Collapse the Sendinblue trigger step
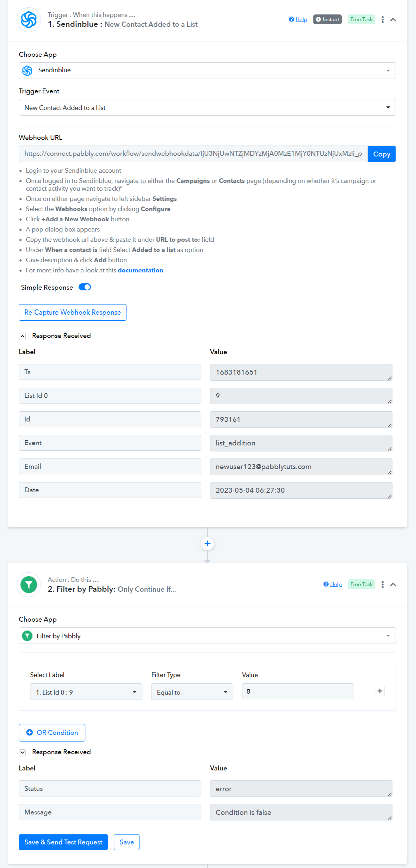 click(x=393, y=20)
